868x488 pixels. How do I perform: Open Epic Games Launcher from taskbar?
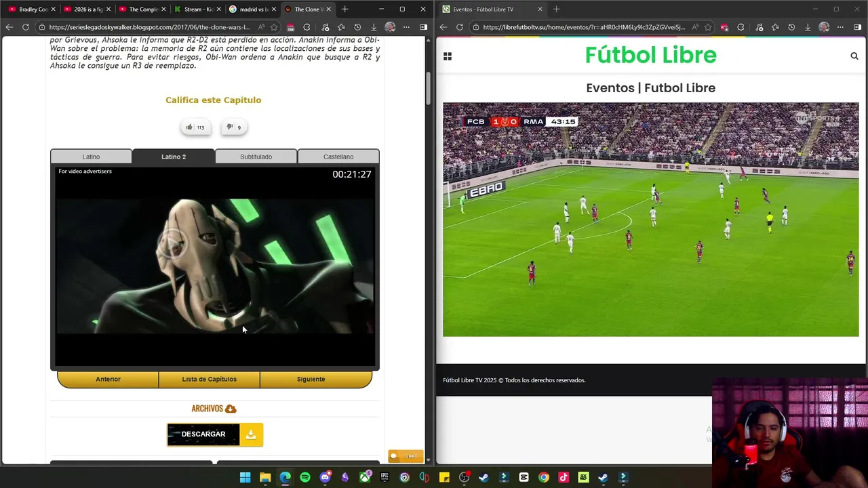pos(384,477)
